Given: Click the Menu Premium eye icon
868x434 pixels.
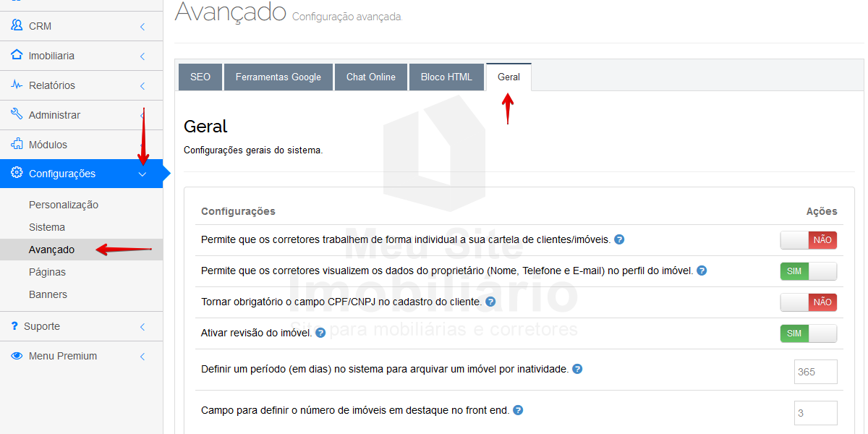Looking at the screenshot, I should pos(17,356).
